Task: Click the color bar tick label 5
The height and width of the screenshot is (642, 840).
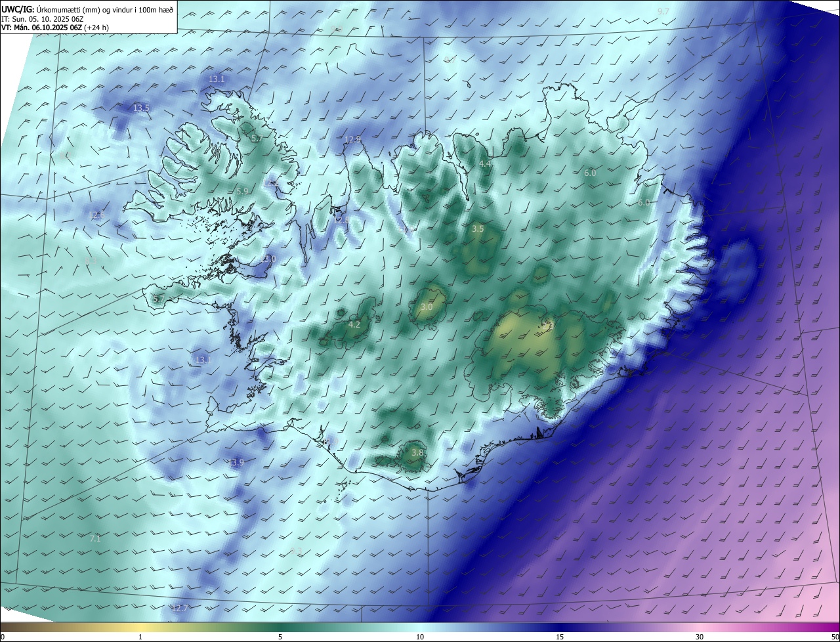Action: click(280, 637)
